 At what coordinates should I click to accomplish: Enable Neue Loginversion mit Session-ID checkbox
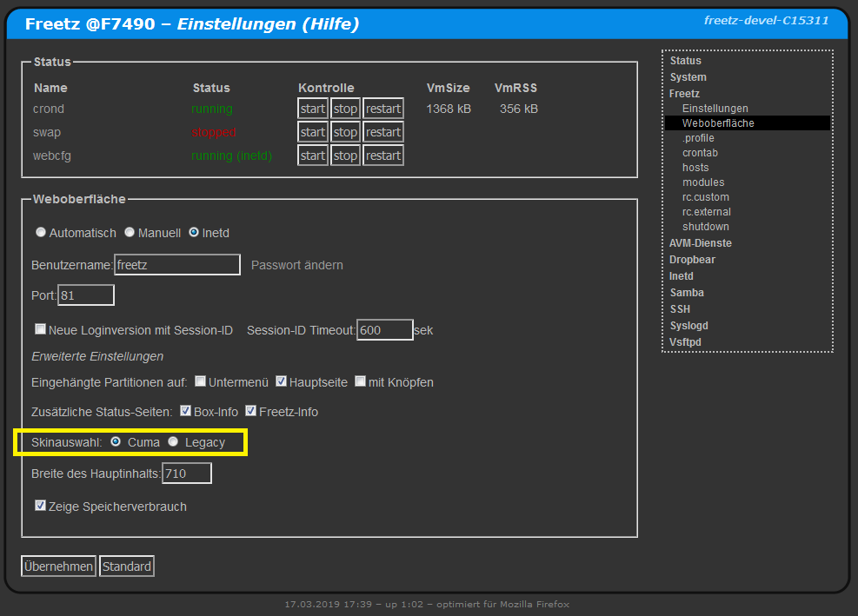(40, 330)
